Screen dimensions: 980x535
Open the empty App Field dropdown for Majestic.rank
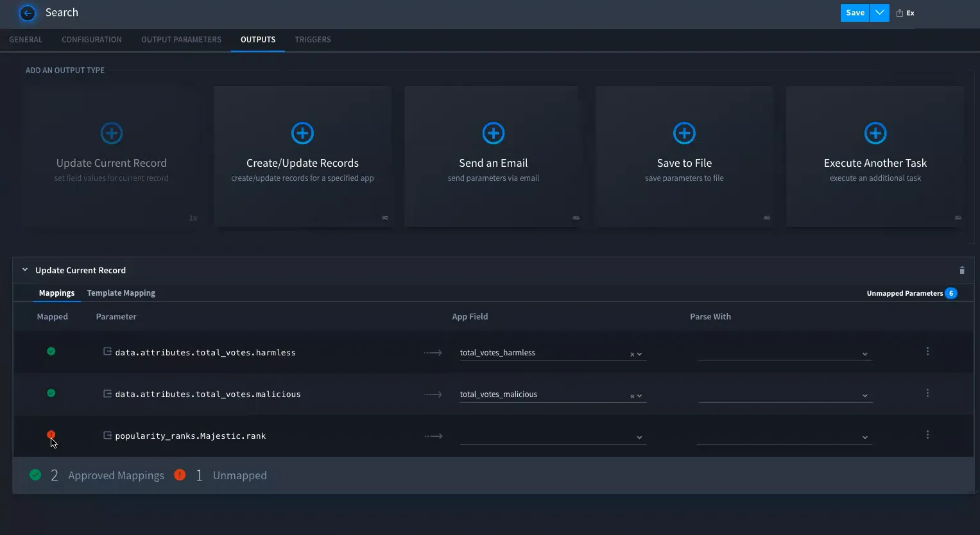pyautogui.click(x=553, y=436)
